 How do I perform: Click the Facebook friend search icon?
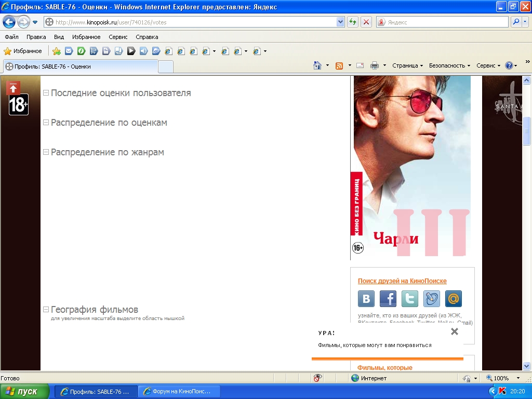(x=388, y=299)
